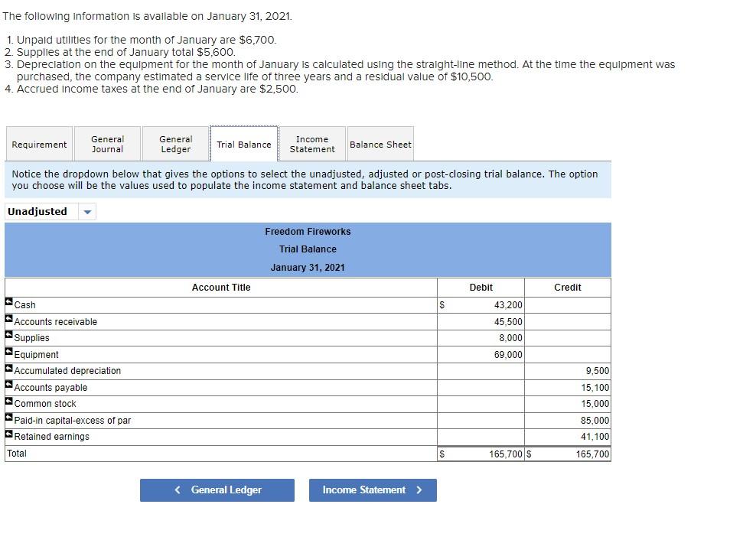
Task: Click the arrow icon beside Accounts payable
Action: click(8, 384)
